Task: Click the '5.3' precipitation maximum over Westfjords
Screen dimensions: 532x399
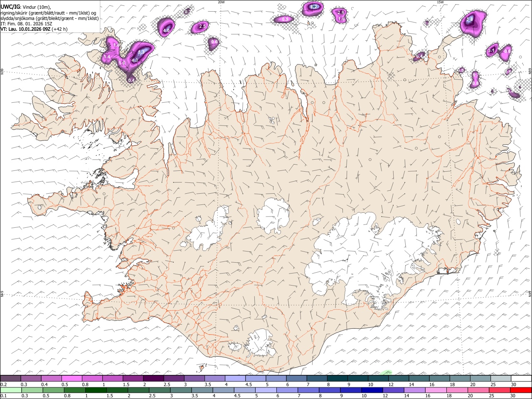Action: coord(140,52)
